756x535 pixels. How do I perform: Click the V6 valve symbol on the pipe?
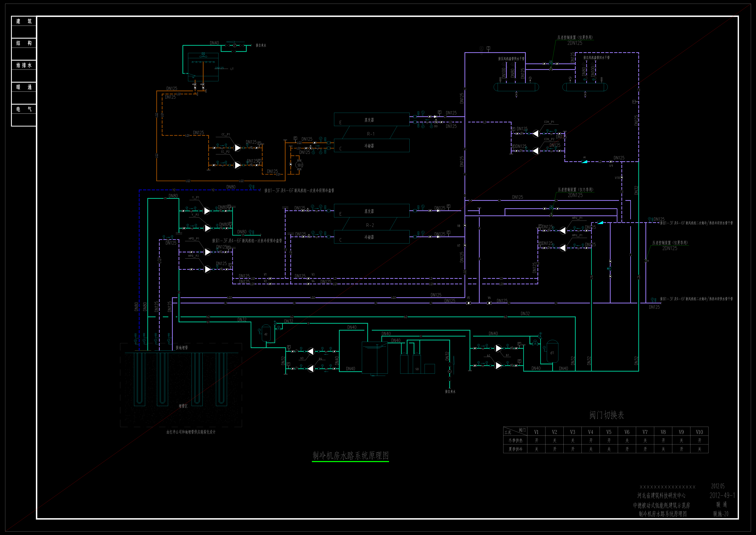pos(489,303)
